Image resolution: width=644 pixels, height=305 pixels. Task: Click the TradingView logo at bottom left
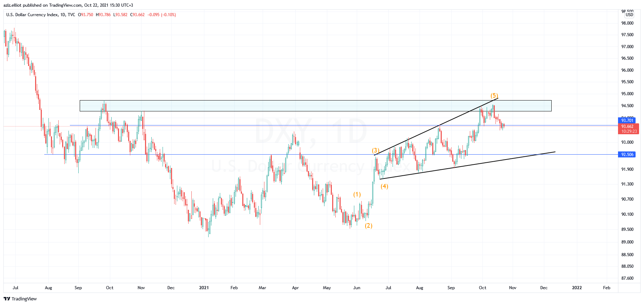20,299
